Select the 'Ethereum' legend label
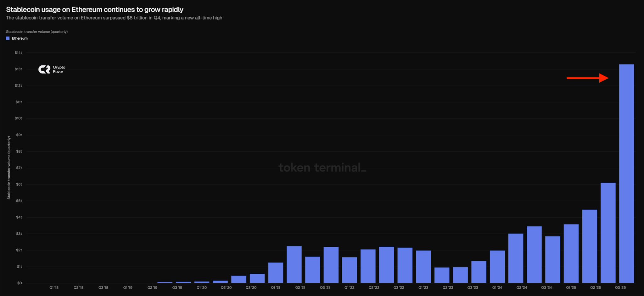 point(20,38)
